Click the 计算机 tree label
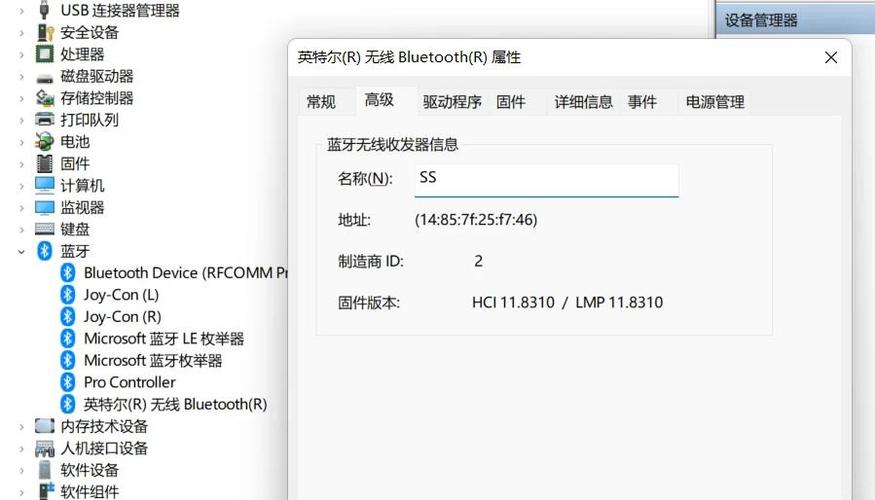 (x=82, y=185)
